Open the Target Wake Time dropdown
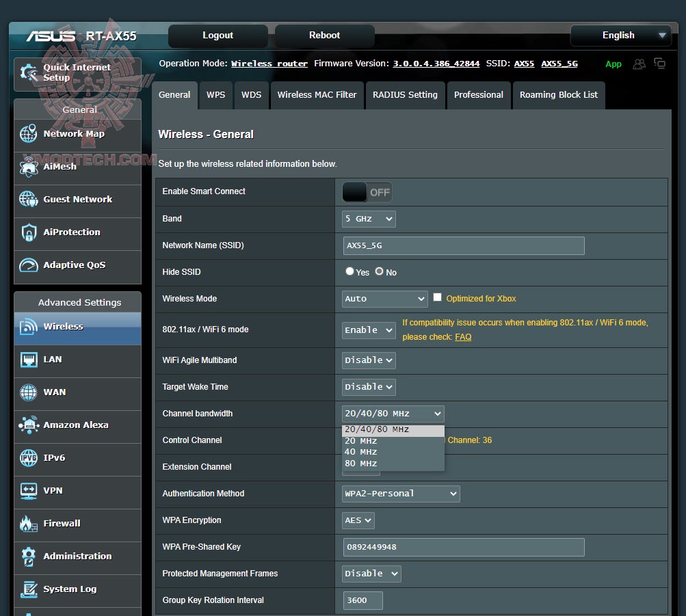The width and height of the screenshot is (686, 616). point(369,387)
